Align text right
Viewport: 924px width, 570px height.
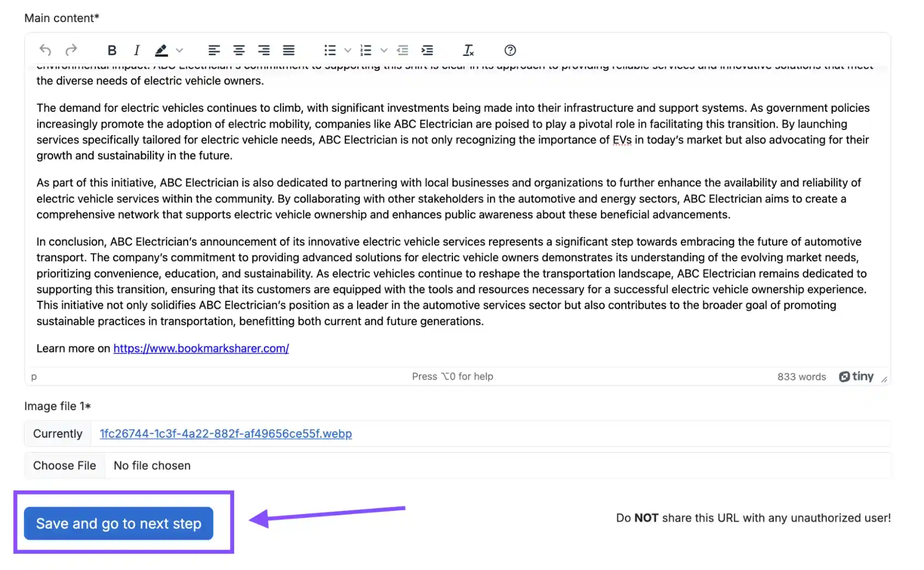tap(263, 50)
